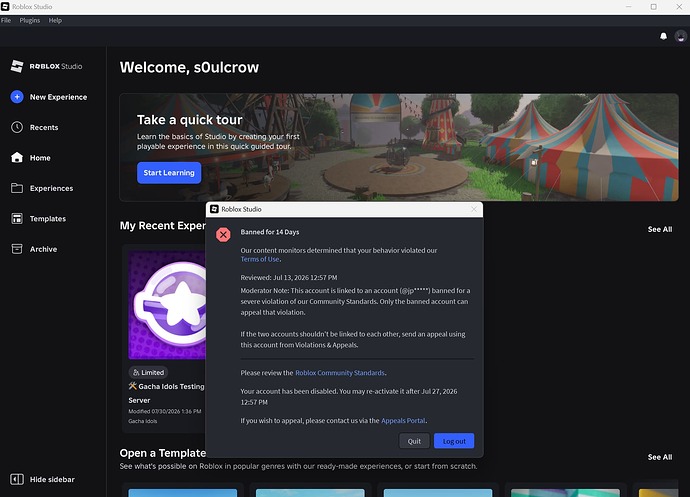Click the Templates layout icon
The image size is (690, 497).
(17, 218)
